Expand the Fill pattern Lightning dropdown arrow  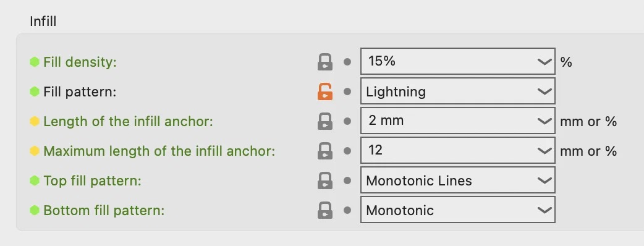pyautogui.click(x=544, y=91)
